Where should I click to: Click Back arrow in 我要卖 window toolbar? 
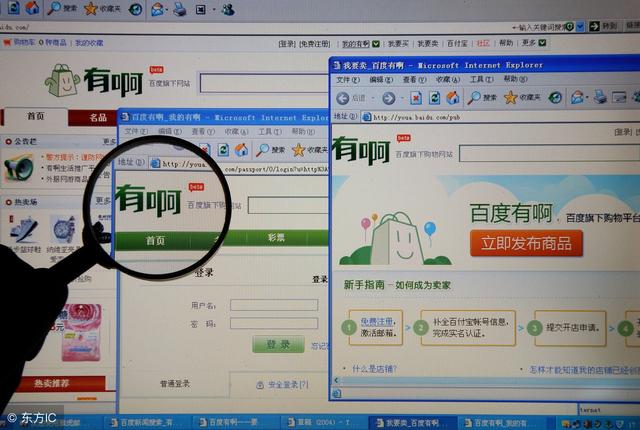point(343,98)
